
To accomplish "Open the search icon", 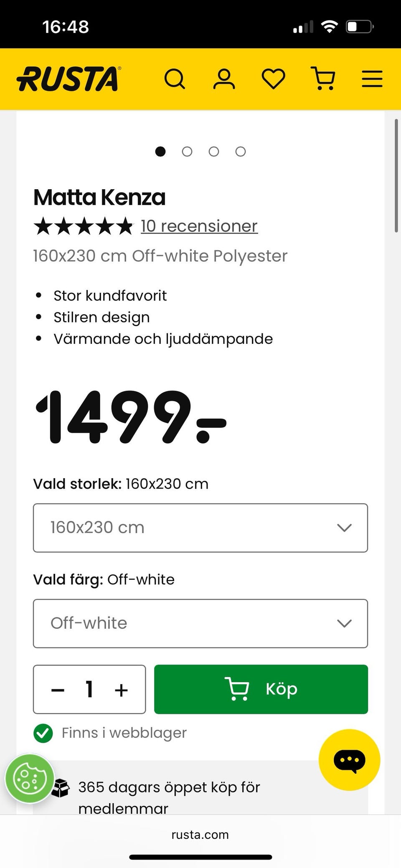I will pyautogui.click(x=175, y=79).
